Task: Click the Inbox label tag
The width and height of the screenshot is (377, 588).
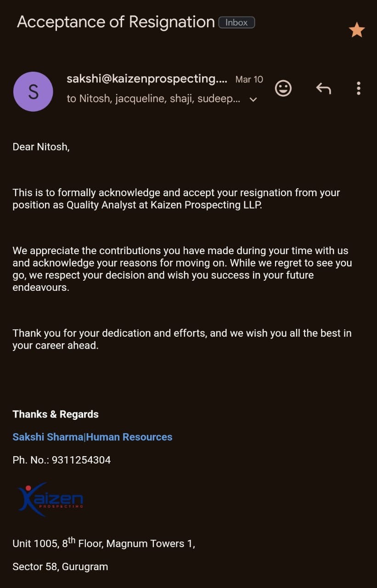Action: coord(236,23)
